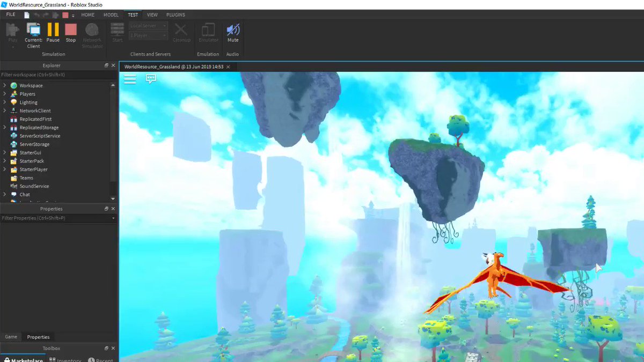Open the in-game chat bubble icon
The width and height of the screenshot is (644, 362).
click(151, 79)
